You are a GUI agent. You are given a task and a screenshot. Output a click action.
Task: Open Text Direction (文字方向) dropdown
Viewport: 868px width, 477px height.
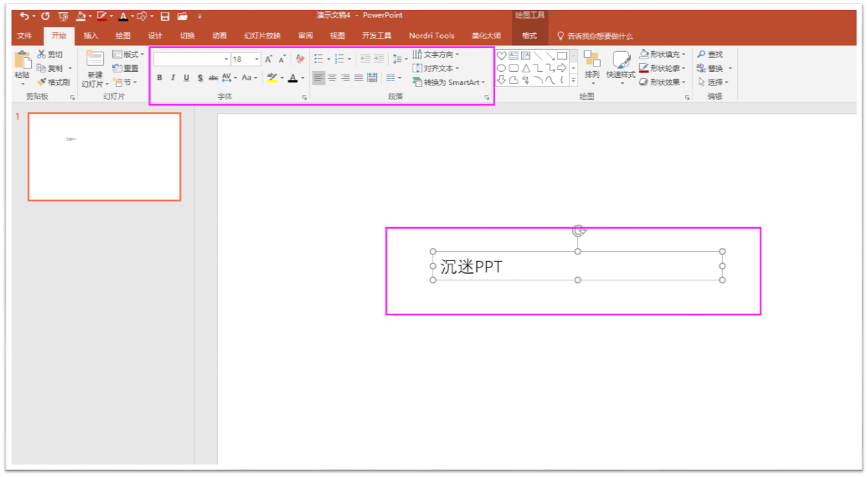tap(436, 54)
